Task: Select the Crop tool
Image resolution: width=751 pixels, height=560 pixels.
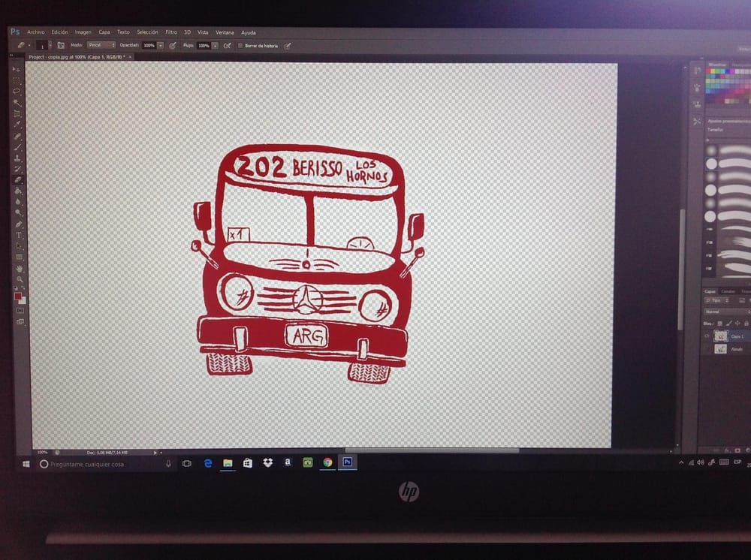Action: pos(17,114)
